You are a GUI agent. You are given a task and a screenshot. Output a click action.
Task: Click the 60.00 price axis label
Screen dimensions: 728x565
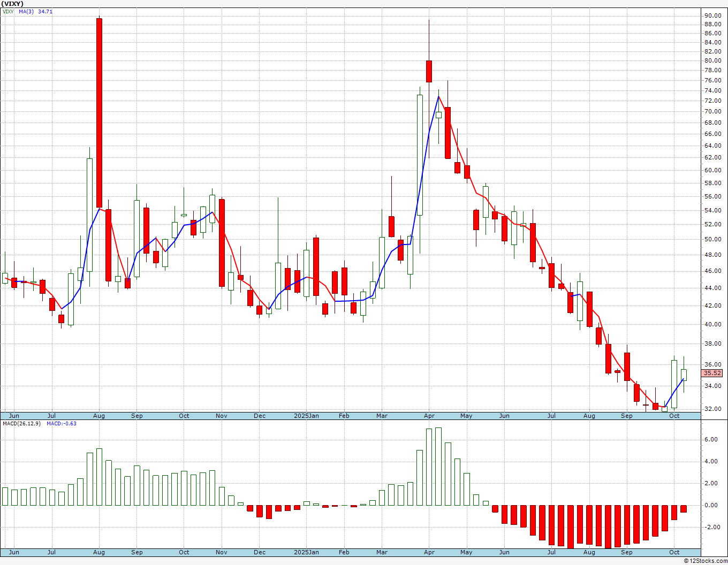coord(712,170)
